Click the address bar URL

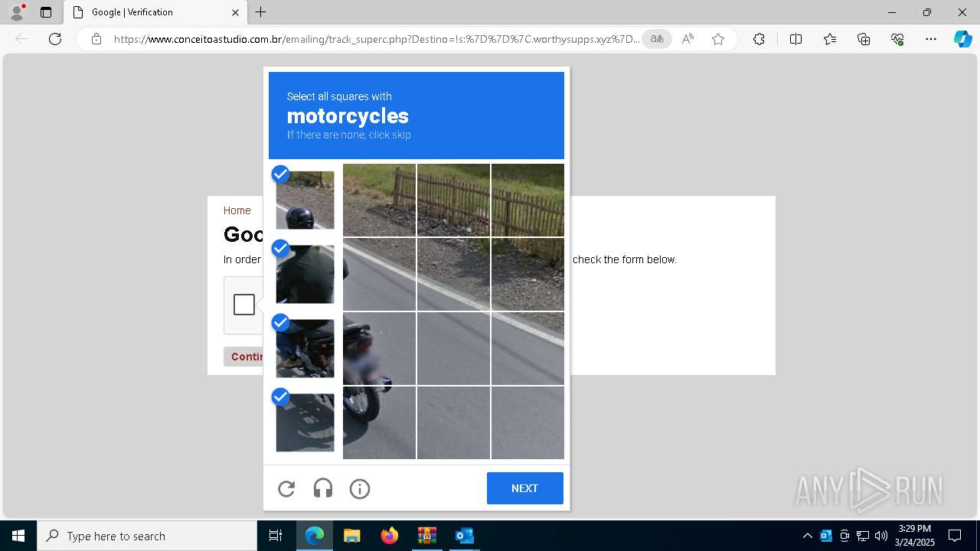(x=377, y=39)
